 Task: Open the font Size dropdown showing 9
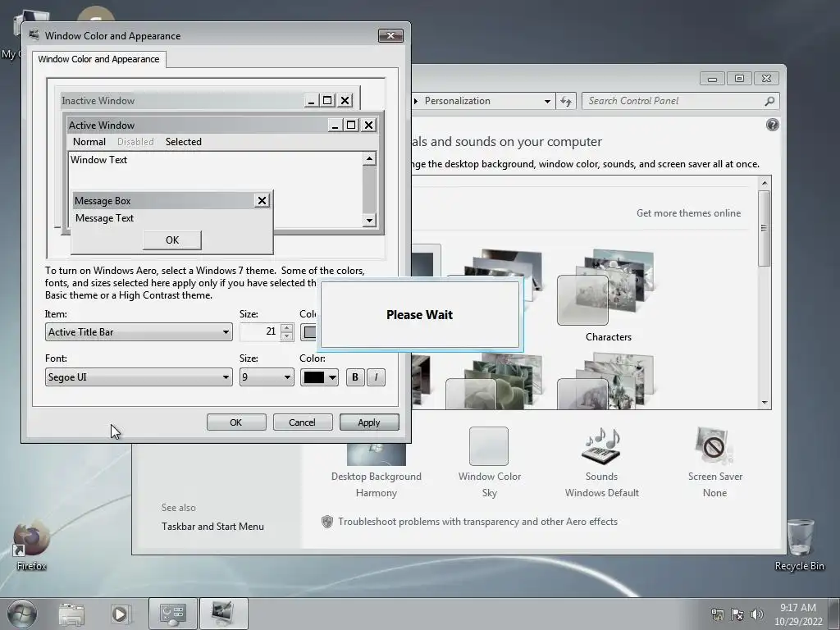tap(267, 377)
